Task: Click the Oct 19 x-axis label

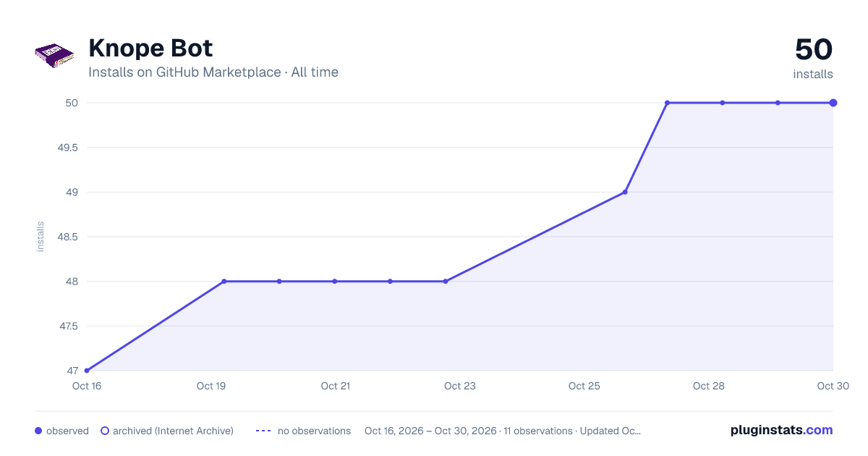Action: click(x=211, y=386)
